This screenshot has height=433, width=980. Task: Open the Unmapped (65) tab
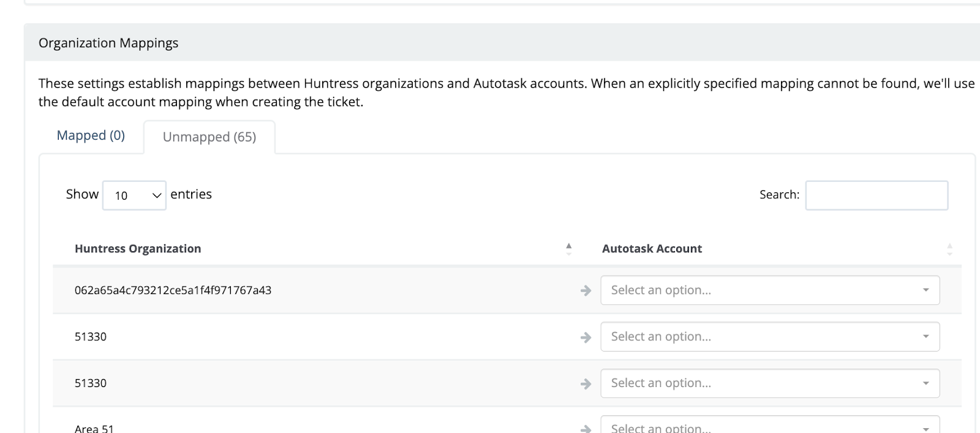pyautogui.click(x=209, y=137)
